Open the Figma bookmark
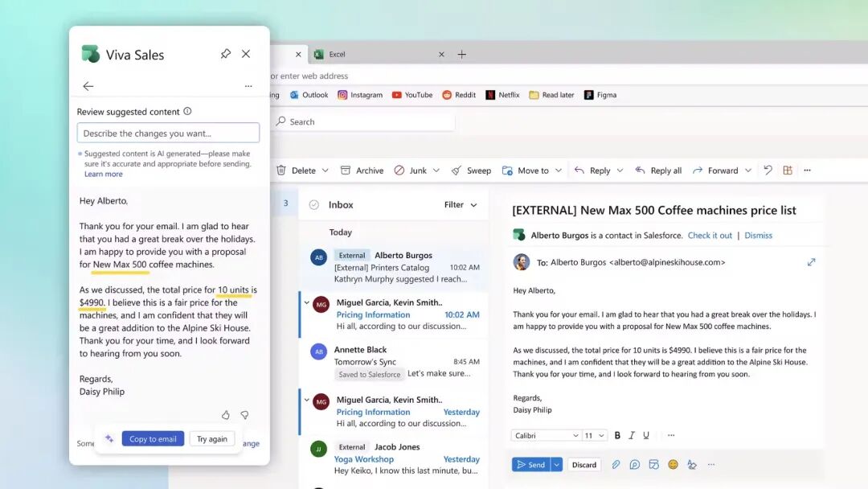The height and width of the screenshot is (489, 868). click(x=600, y=95)
